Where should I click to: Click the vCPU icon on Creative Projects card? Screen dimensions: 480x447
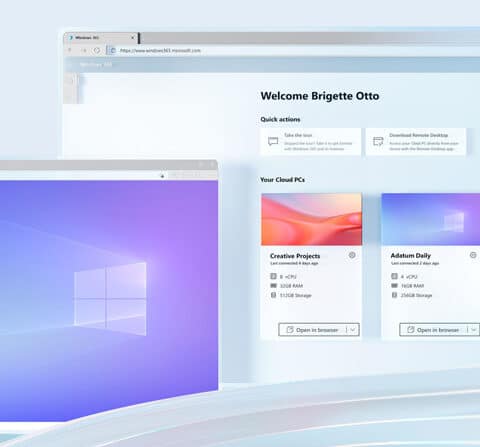tap(273, 276)
